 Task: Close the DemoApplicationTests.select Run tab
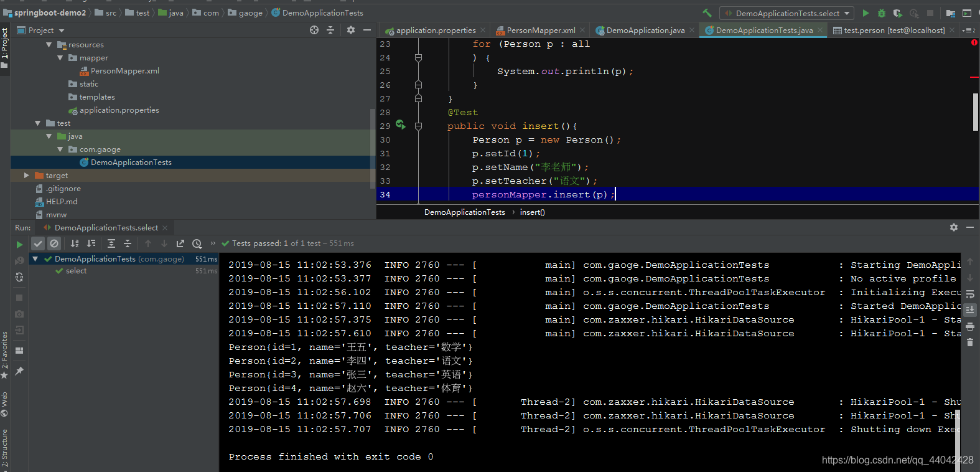(x=165, y=228)
